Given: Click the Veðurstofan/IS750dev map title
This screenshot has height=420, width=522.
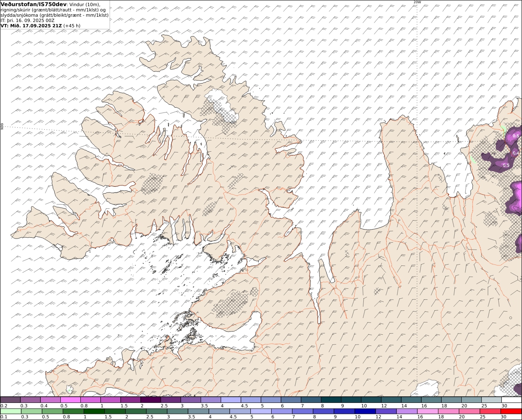Looking at the screenshot, I should point(34,4).
